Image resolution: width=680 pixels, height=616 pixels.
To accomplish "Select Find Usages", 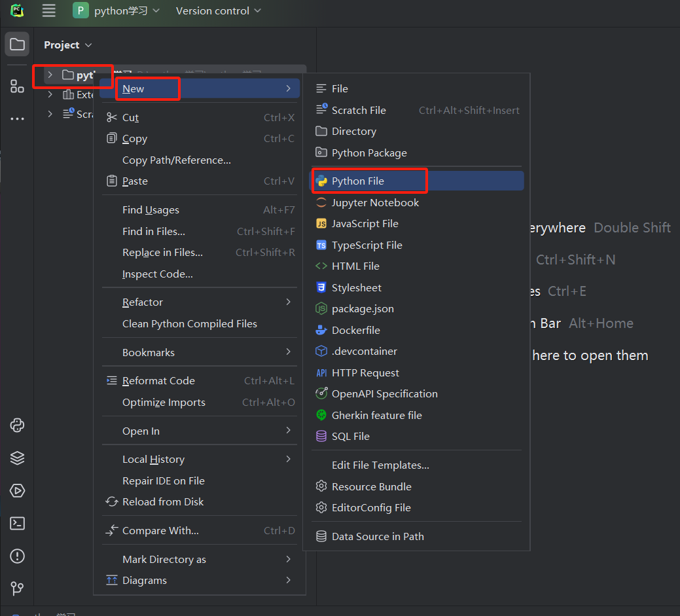I will 200,210.
